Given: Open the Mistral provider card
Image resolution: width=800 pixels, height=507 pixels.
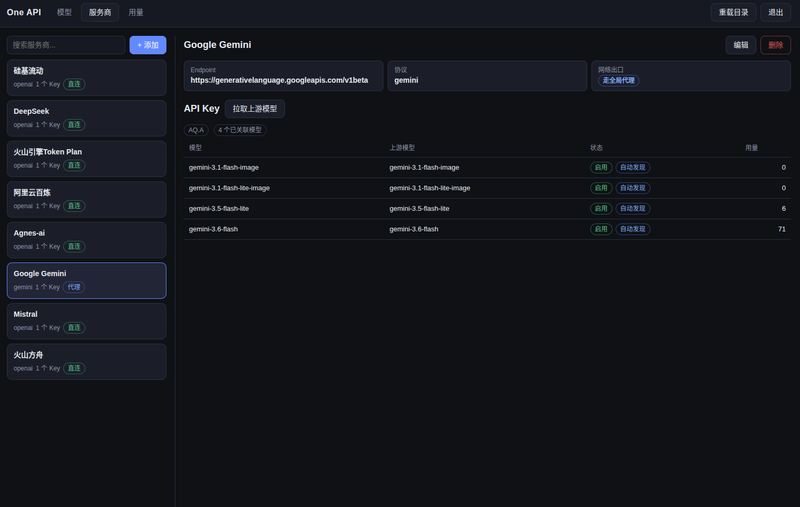Looking at the screenshot, I should coord(87,321).
